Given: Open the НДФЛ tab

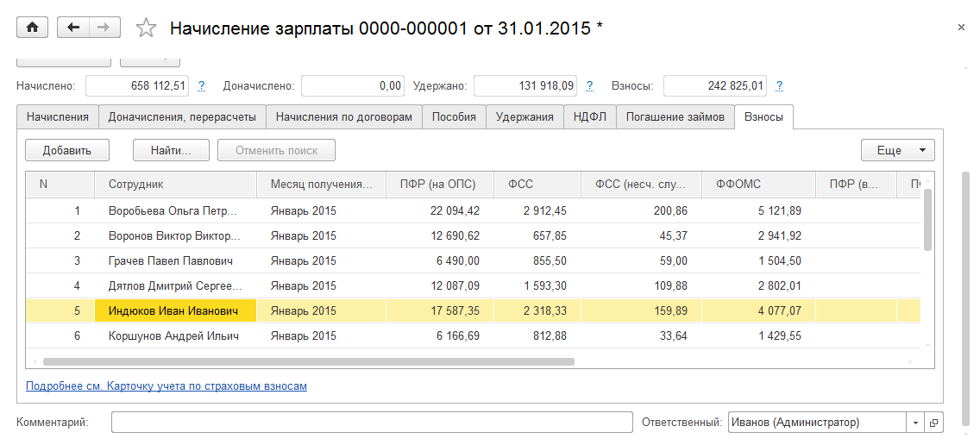Looking at the screenshot, I should 590,117.
